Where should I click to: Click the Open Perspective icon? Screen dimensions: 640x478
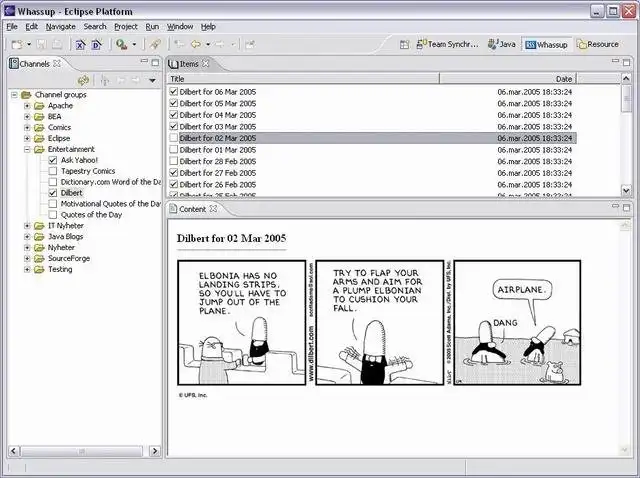404,44
